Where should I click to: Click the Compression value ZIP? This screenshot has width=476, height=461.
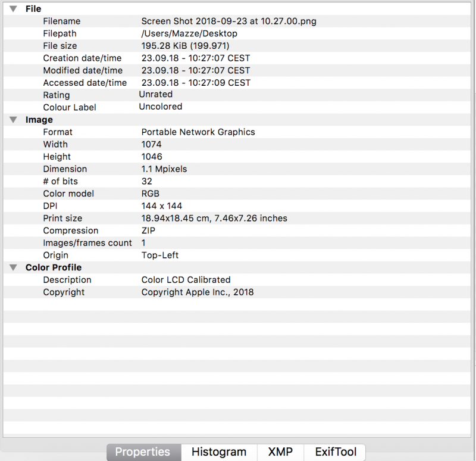[148, 230]
